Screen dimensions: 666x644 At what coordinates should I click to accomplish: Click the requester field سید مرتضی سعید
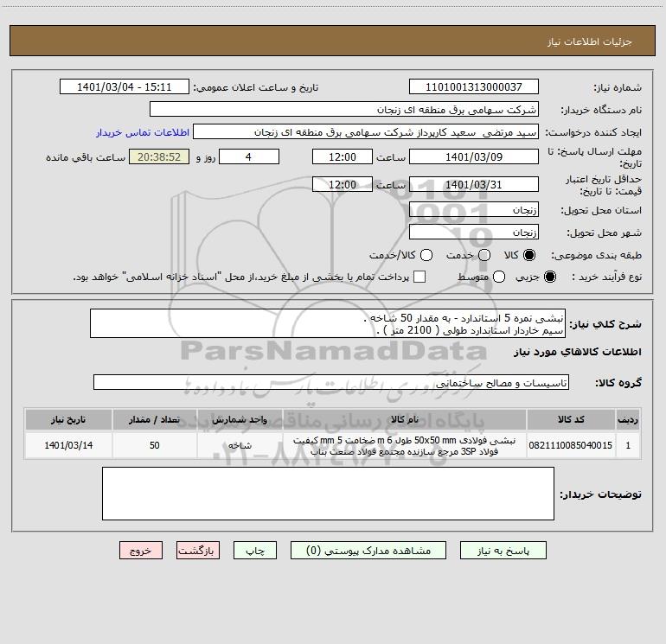[366, 132]
